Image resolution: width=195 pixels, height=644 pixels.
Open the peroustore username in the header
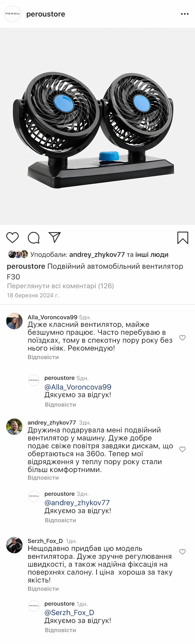click(46, 14)
